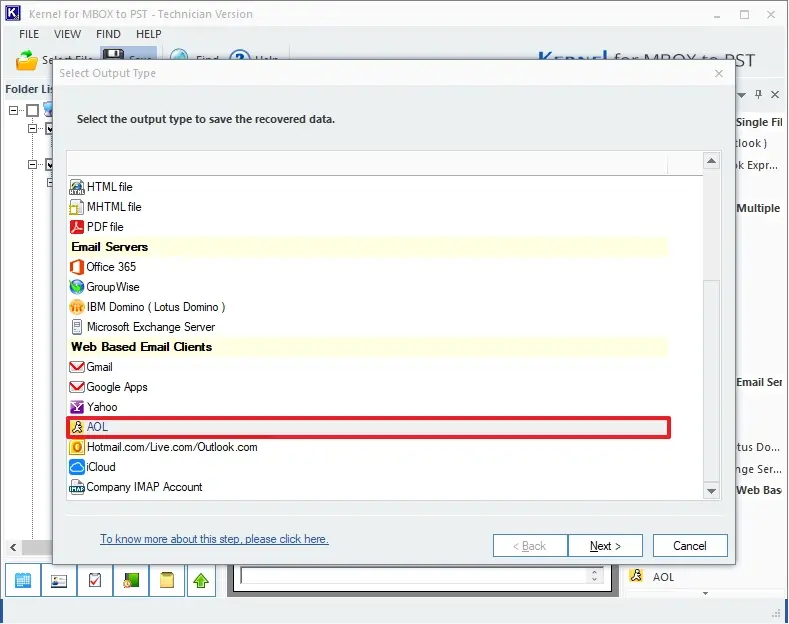The width and height of the screenshot is (789, 624).
Task: Open the FIND menu
Action: pos(108,34)
